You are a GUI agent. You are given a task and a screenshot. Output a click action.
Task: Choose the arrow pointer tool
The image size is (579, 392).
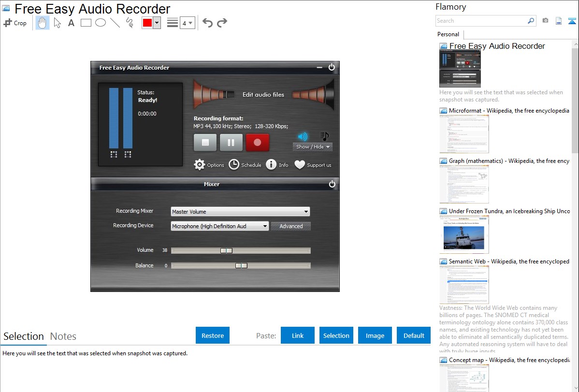[57, 23]
